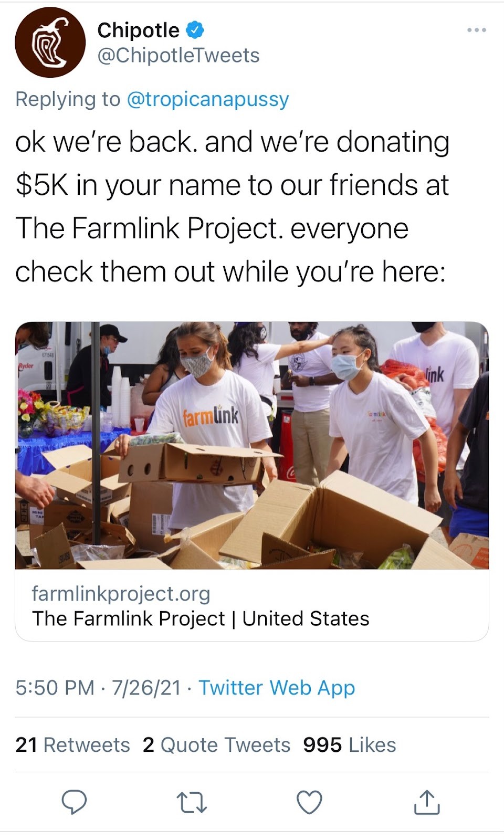Screen dimensions: 504x840
Task: View the 2 Quote Tweets list
Action: pyautogui.click(x=216, y=744)
